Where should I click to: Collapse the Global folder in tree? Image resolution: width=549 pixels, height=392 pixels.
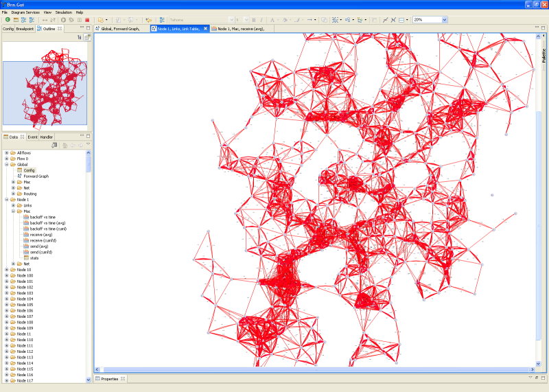pos(6,165)
